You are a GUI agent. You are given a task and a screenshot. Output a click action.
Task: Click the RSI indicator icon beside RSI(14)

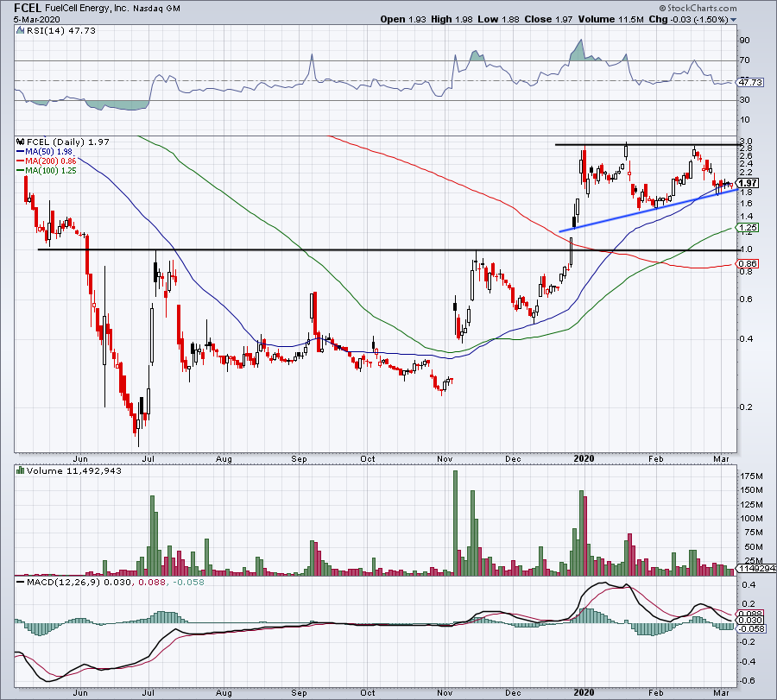pyautogui.click(x=20, y=30)
